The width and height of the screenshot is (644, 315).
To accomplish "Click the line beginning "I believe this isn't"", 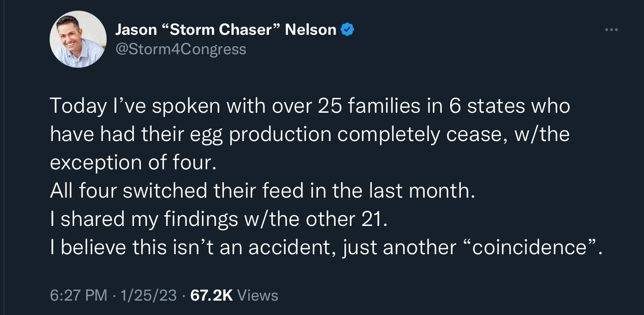I will coord(326,247).
